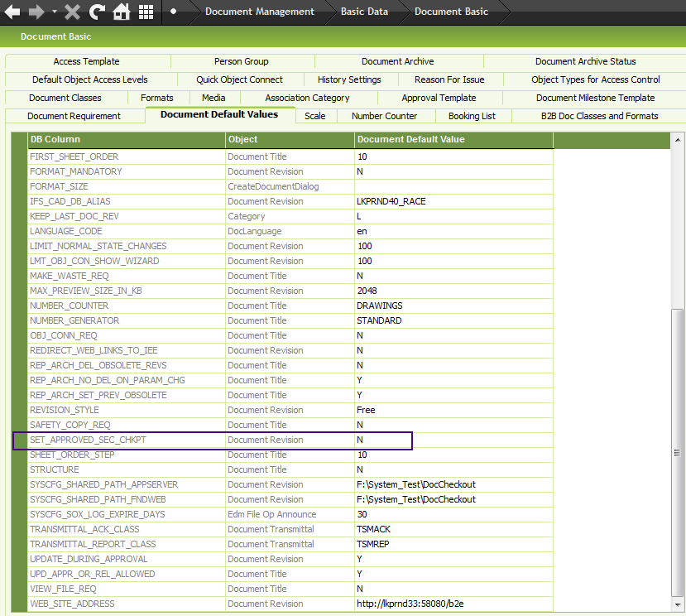Click the TSMREP value cell
Viewport: 686px width, 616px height.
click(454, 544)
